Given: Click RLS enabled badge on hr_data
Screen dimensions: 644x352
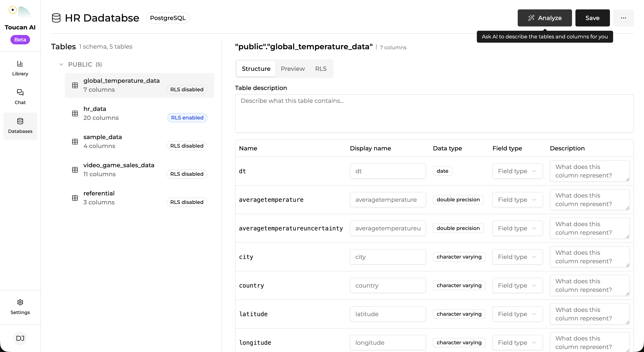Looking at the screenshot, I should coord(187,118).
